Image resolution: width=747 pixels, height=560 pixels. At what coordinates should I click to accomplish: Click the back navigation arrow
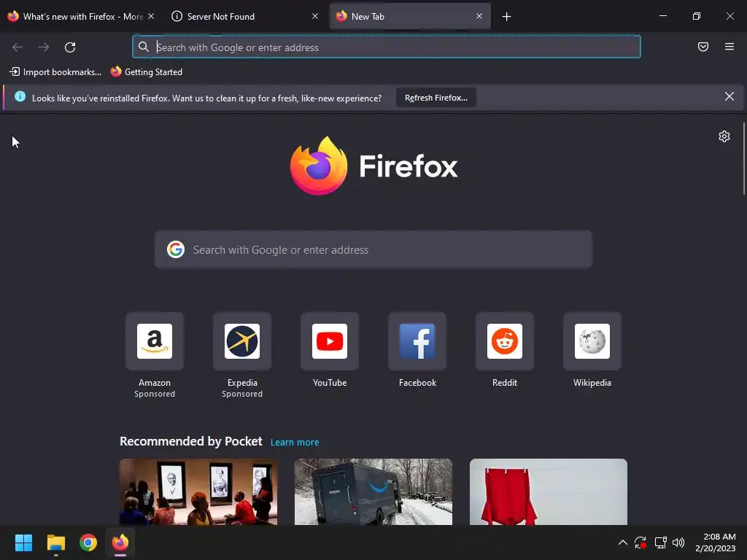coord(18,47)
